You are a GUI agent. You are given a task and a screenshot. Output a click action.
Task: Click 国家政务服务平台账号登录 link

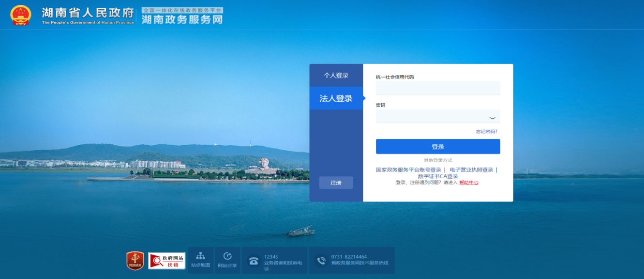click(409, 170)
